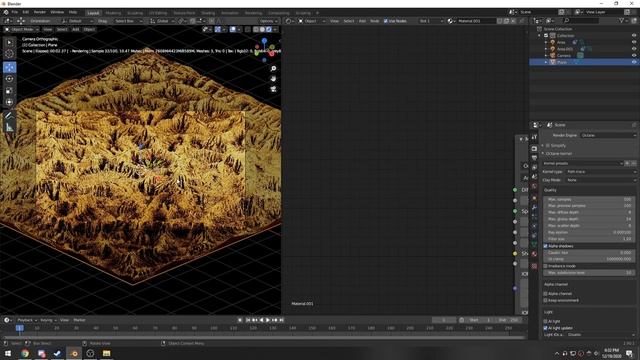Jump to timeline start with rewind button
Screen dimensions: 640x360
click(248, 320)
